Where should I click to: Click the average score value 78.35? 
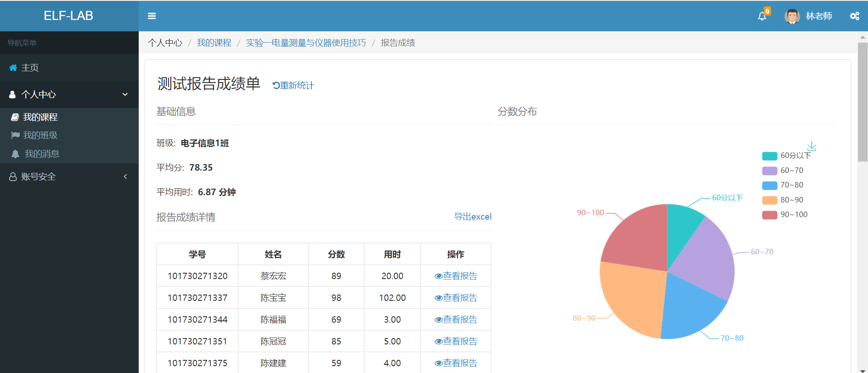[201, 167]
